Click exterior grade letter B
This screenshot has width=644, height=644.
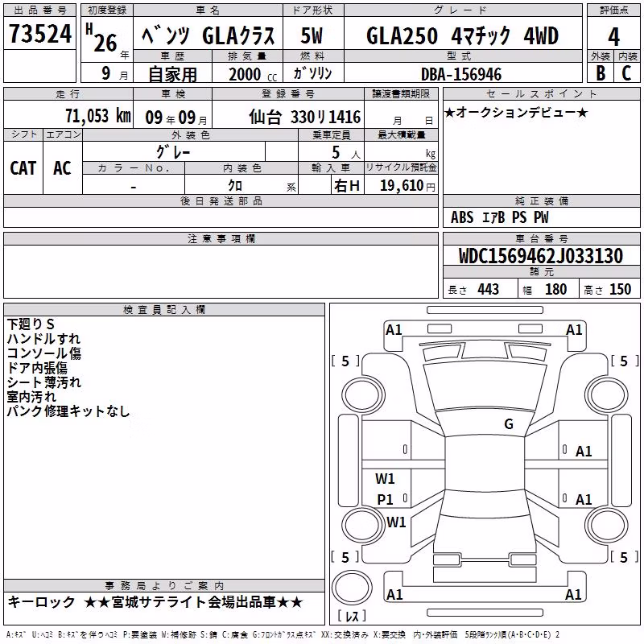[x=601, y=73]
